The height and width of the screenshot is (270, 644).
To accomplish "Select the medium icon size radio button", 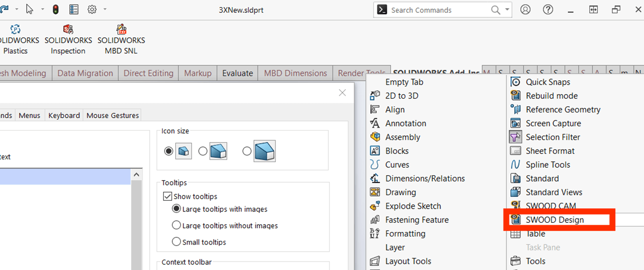I will (x=203, y=151).
